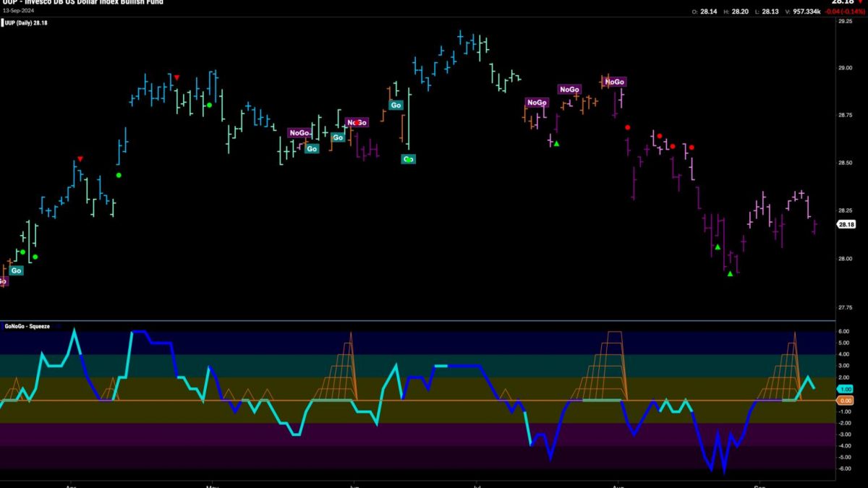This screenshot has width=868, height=488.
Task: Click the red down-triangle in late April
Action: pyautogui.click(x=176, y=77)
